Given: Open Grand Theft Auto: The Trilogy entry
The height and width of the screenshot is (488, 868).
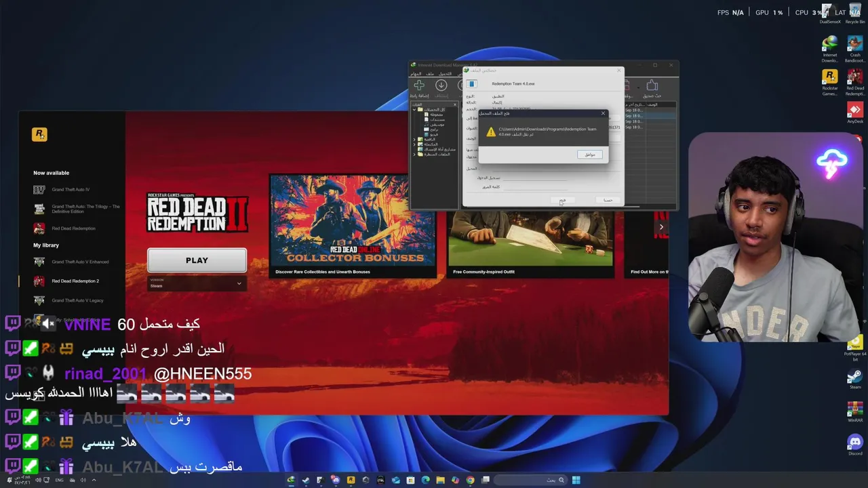Looking at the screenshot, I should click(77, 209).
